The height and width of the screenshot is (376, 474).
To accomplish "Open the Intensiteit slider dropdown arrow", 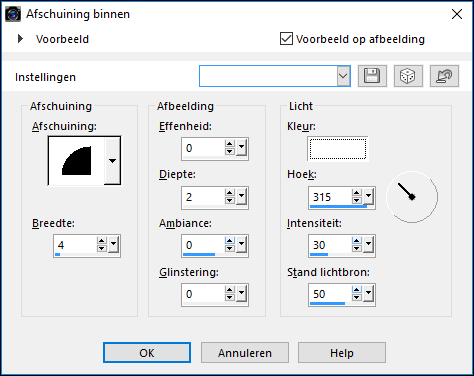I will [368, 244].
